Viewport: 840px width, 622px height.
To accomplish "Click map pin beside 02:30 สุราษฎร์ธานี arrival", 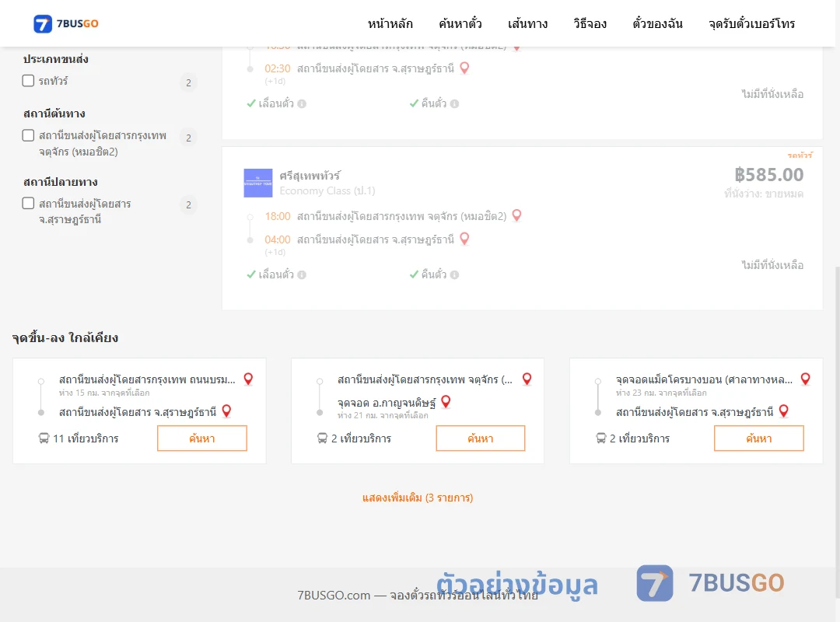I will pyautogui.click(x=464, y=68).
